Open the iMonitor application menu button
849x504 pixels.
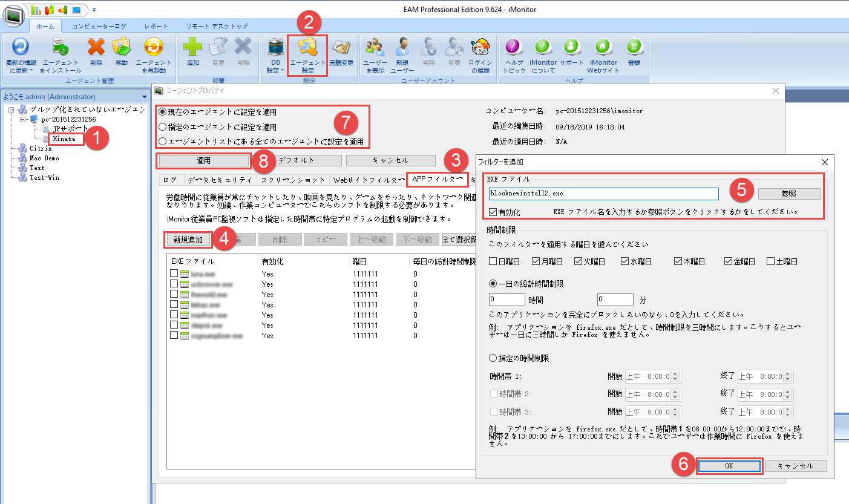[14, 16]
